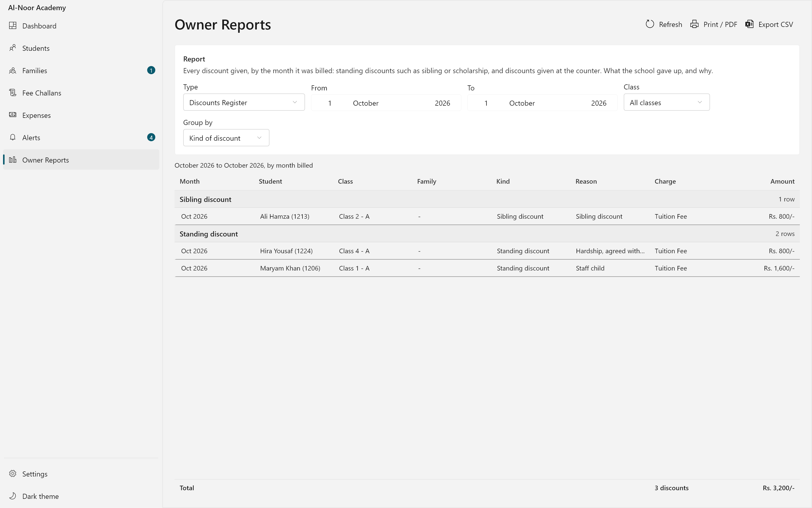Click the To date month October
The width and height of the screenshot is (812, 508).
522,103
